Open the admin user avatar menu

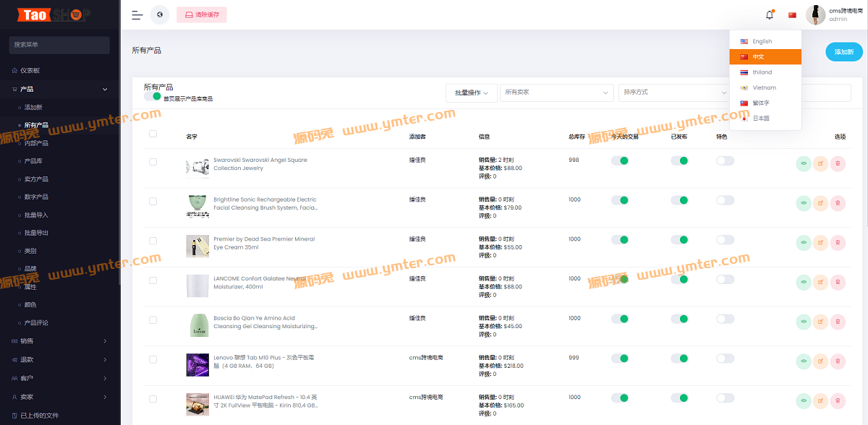(x=816, y=14)
